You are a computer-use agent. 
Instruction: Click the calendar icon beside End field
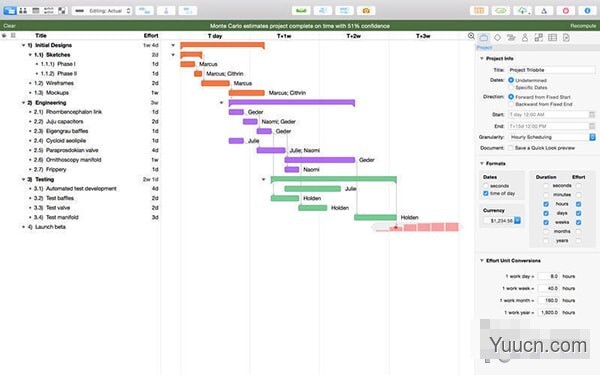point(592,126)
